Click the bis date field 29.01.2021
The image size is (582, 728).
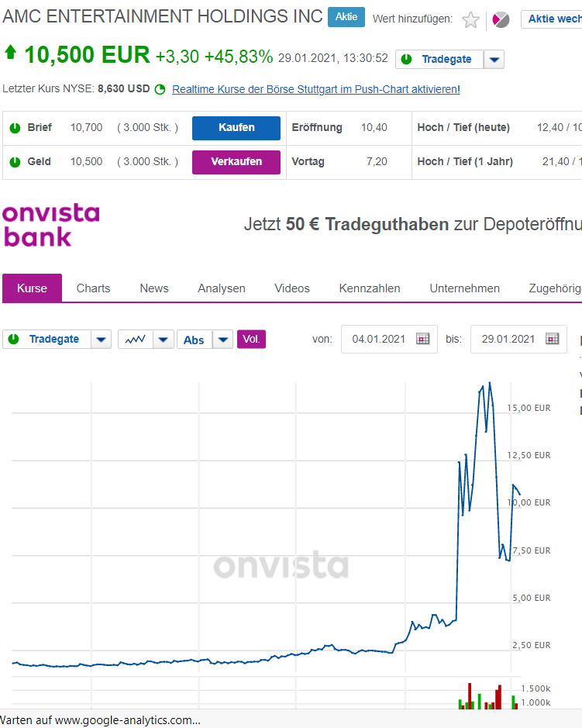pos(518,339)
